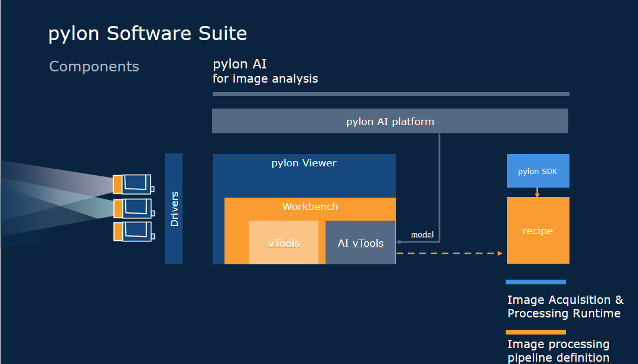Click the top camera icon

[x=134, y=184]
